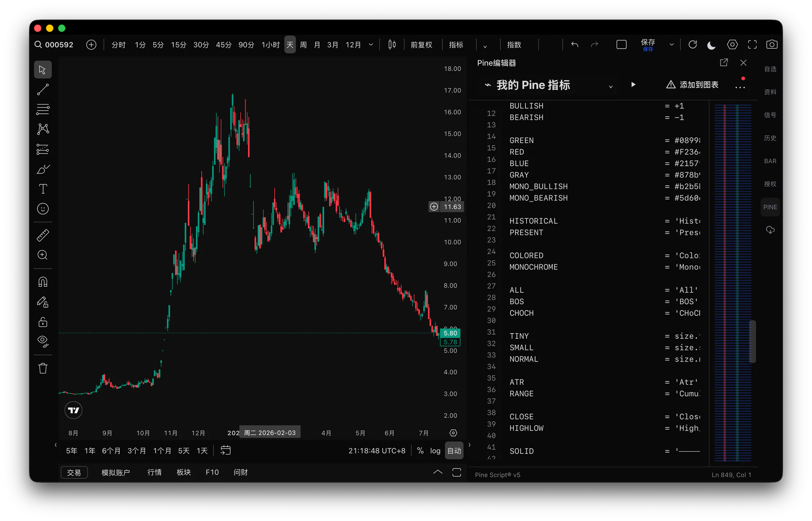Select the arrow cursor tool
This screenshot has width=812, height=521.
pos(43,69)
